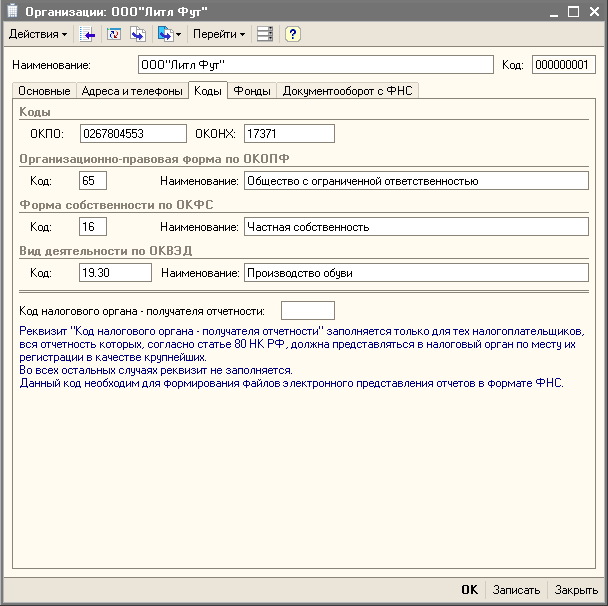Expand the Действия dropdown menu
Viewport: 608px width, 606px height.
pyautogui.click(x=38, y=34)
